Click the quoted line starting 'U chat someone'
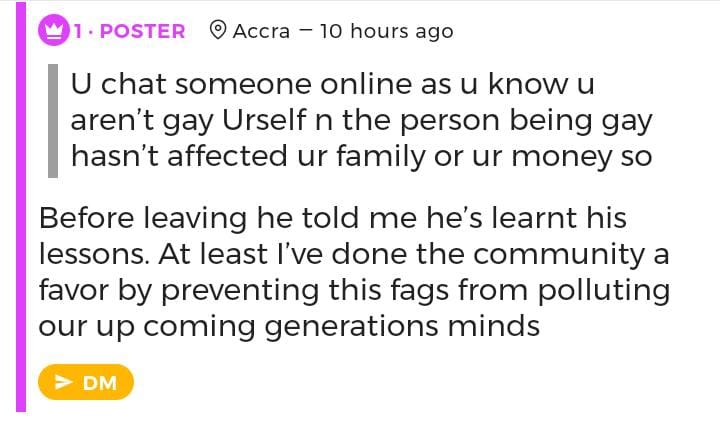The image size is (720, 425). pyautogui.click(x=333, y=85)
